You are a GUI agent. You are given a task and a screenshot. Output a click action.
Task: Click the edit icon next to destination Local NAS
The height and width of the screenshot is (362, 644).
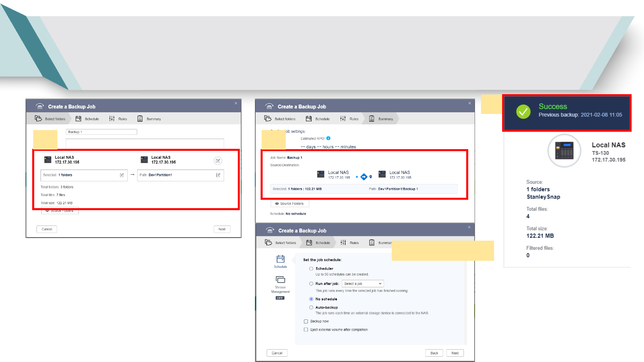coord(218,161)
